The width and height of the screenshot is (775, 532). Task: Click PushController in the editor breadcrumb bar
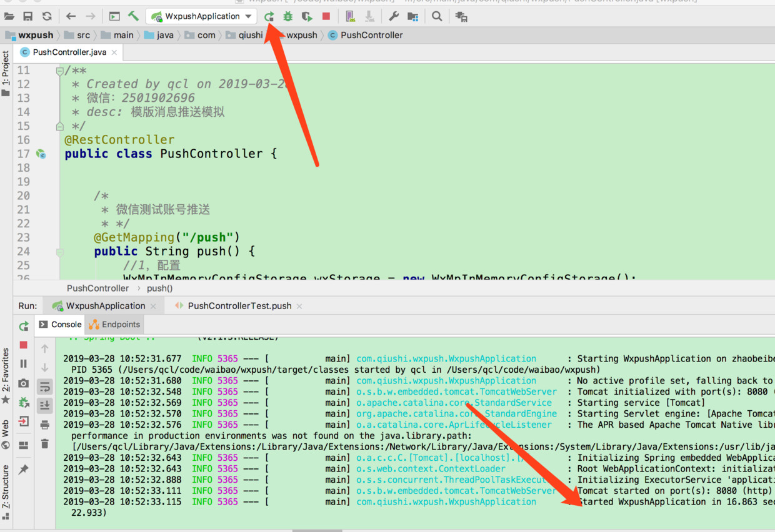pyautogui.click(x=98, y=288)
